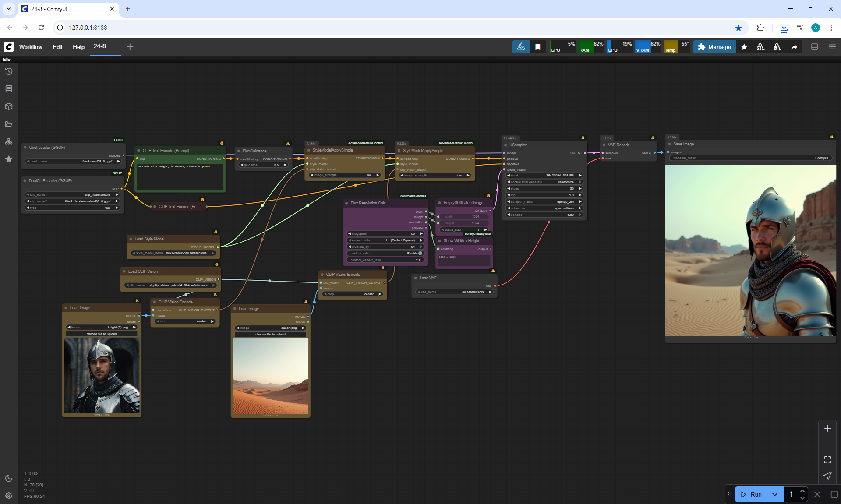This screenshot has height=504, width=841.
Task: Toggle the custom_ratio Enable switch
Action: 420,253
